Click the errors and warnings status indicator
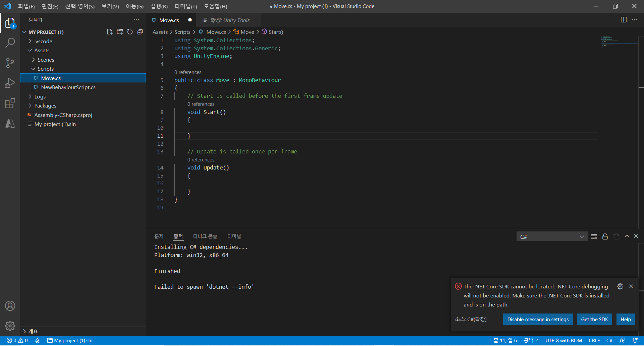 click(x=17, y=341)
